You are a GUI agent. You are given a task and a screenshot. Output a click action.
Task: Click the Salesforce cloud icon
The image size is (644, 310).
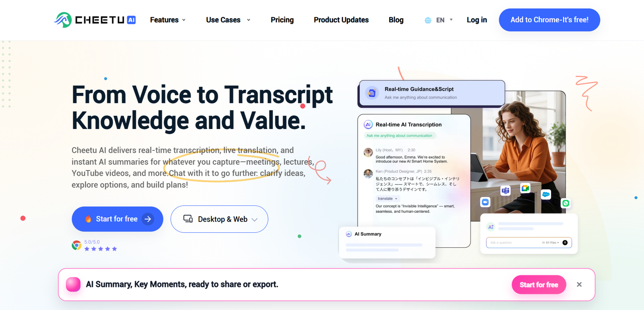pyautogui.click(x=546, y=194)
